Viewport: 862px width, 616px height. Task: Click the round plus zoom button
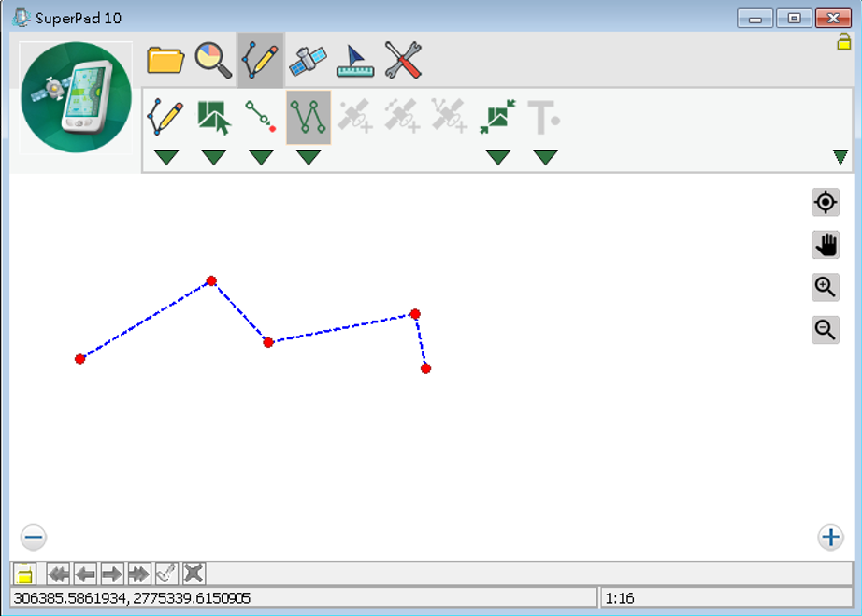coord(830,537)
